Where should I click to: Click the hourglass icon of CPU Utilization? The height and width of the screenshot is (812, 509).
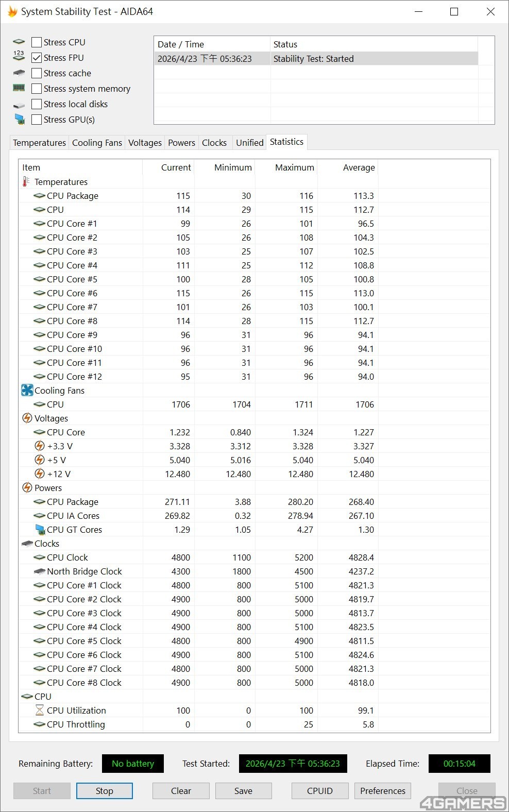click(x=39, y=711)
